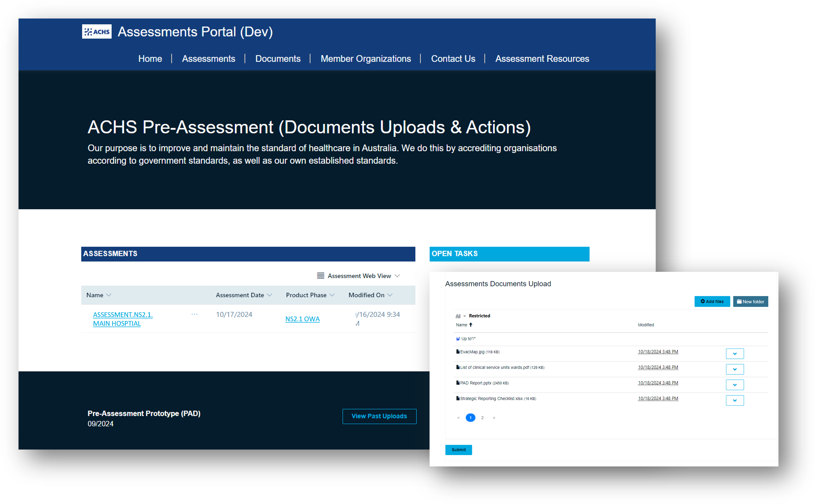Go to the next page of uploads
The width and height of the screenshot is (816, 504).
(x=494, y=418)
